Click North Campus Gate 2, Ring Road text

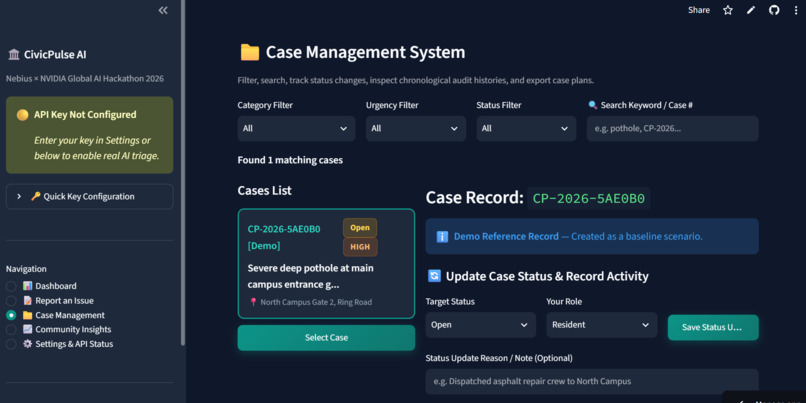click(316, 302)
